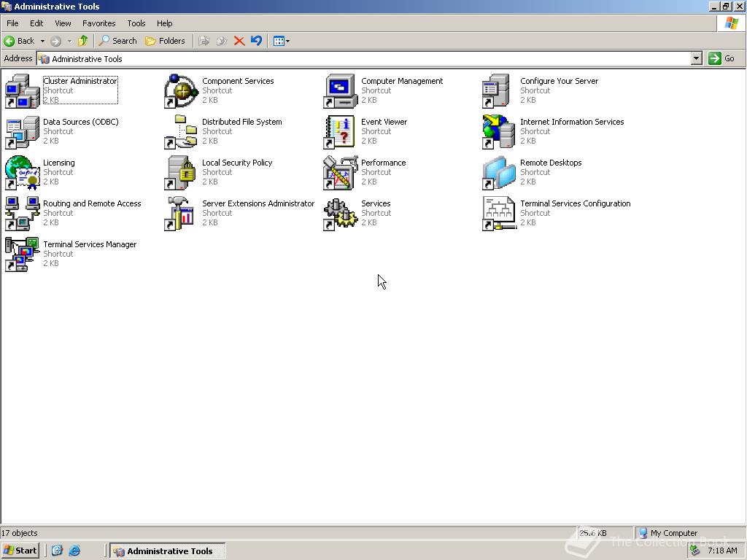Click the Services label text
747x560 pixels.
[376, 203]
